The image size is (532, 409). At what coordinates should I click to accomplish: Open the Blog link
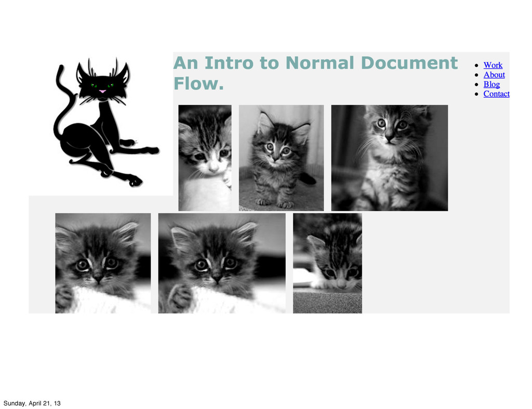pos(491,84)
